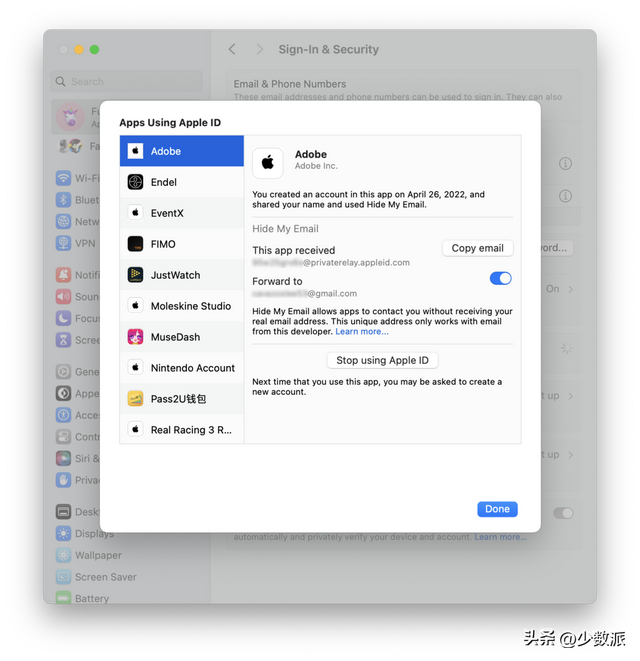The image size is (640, 661).
Task: Open Displays settings in the sidebar
Action: (x=86, y=534)
